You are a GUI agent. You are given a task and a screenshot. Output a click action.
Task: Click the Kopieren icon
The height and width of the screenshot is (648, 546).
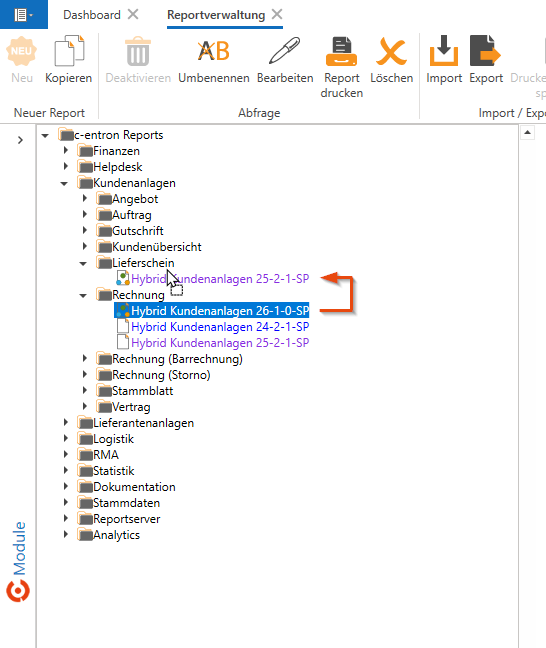tap(69, 51)
